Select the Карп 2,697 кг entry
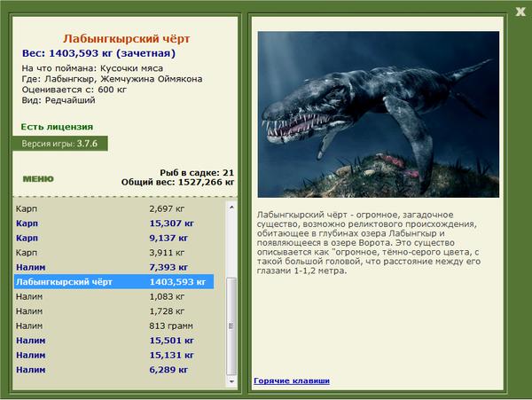Viewport: 532px width, 400px height. coord(114,208)
